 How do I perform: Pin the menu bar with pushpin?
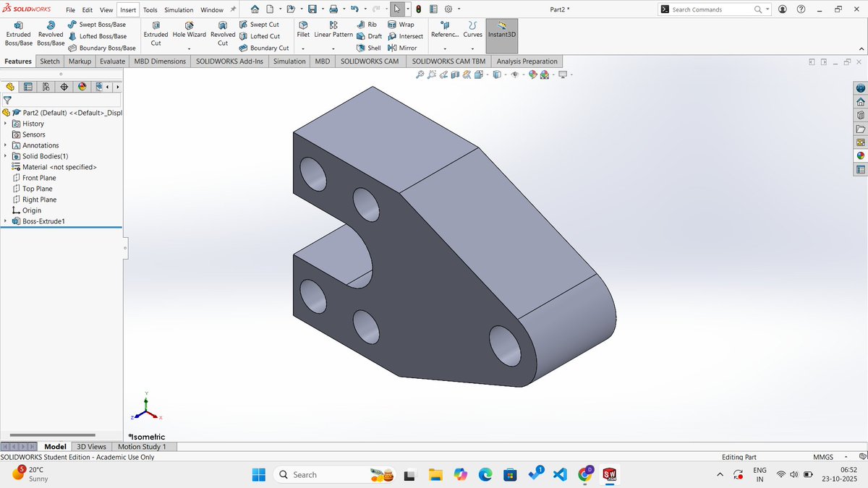click(x=234, y=9)
